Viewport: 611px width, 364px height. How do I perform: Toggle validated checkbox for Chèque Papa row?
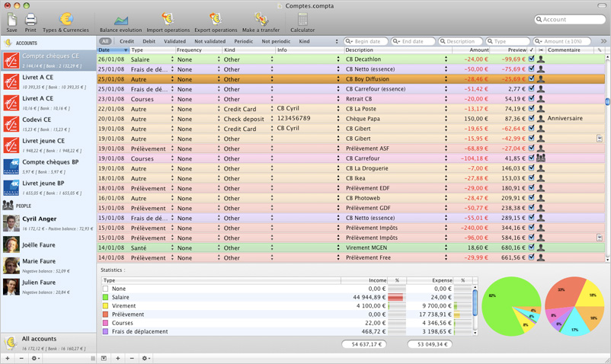(532, 119)
